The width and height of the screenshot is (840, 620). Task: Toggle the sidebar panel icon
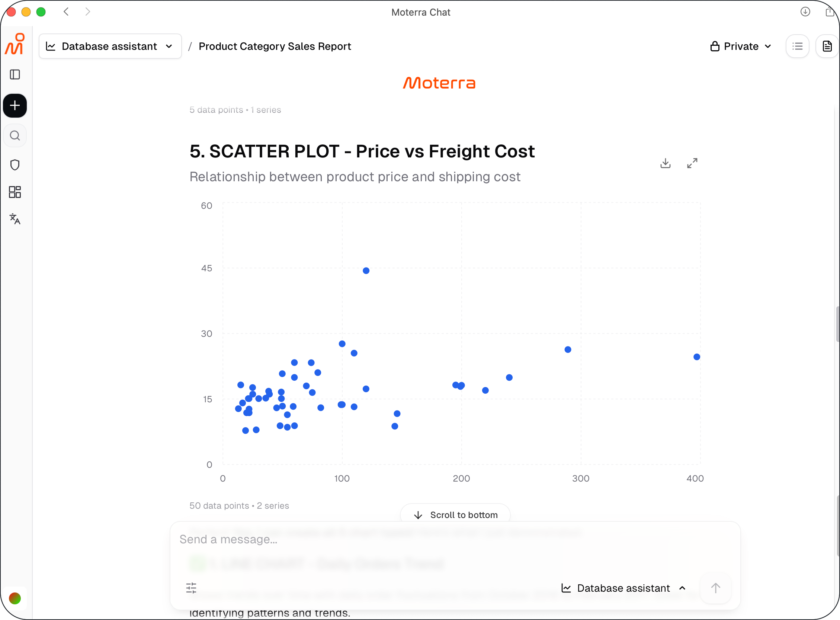pos(15,74)
